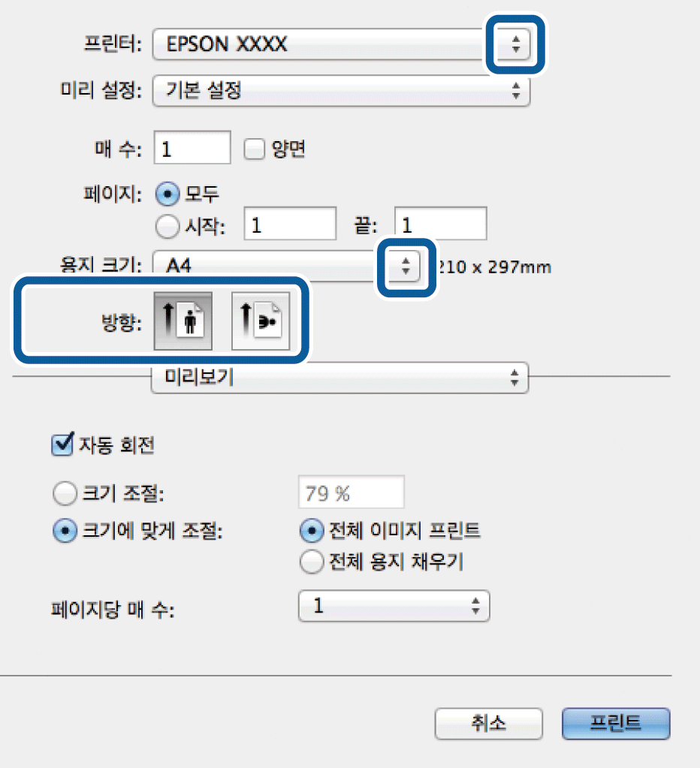Screen dimensions: 700x768
Task: Click the 프린트 button
Action: tap(616, 724)
